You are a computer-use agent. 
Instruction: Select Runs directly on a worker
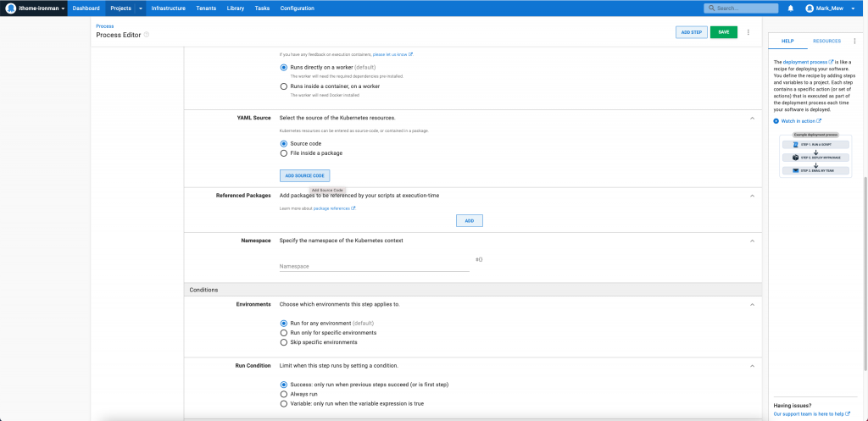tap(284, 68)
